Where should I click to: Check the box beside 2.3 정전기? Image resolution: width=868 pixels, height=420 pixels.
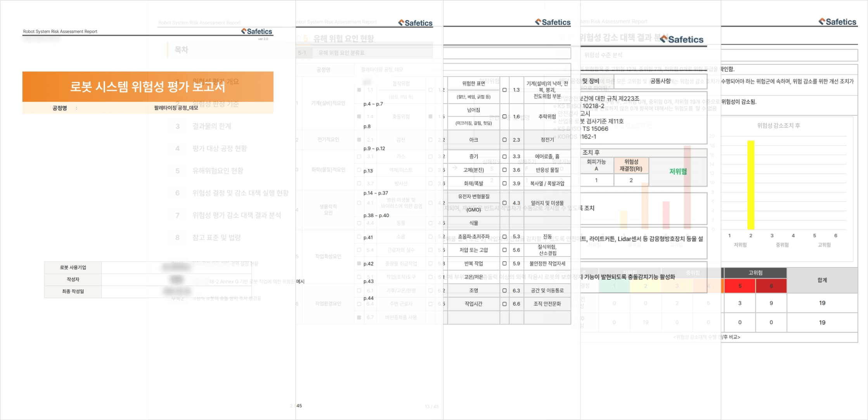(x=504, y=140)
